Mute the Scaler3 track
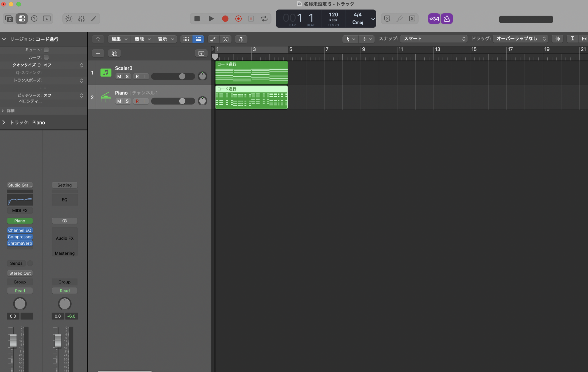This screenshot has height=372, width=588. (119, 76)
